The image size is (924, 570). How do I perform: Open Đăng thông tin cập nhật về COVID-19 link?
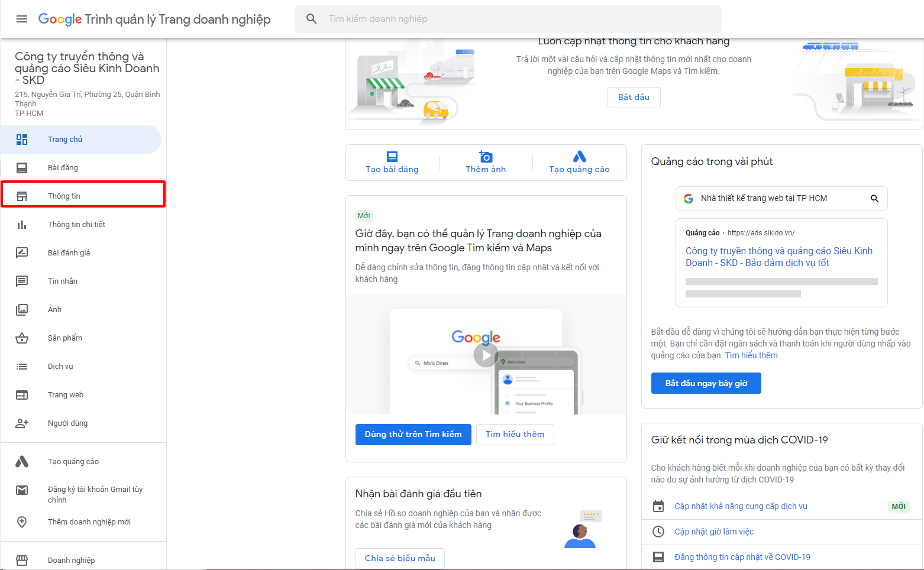[x=742, y=557]
